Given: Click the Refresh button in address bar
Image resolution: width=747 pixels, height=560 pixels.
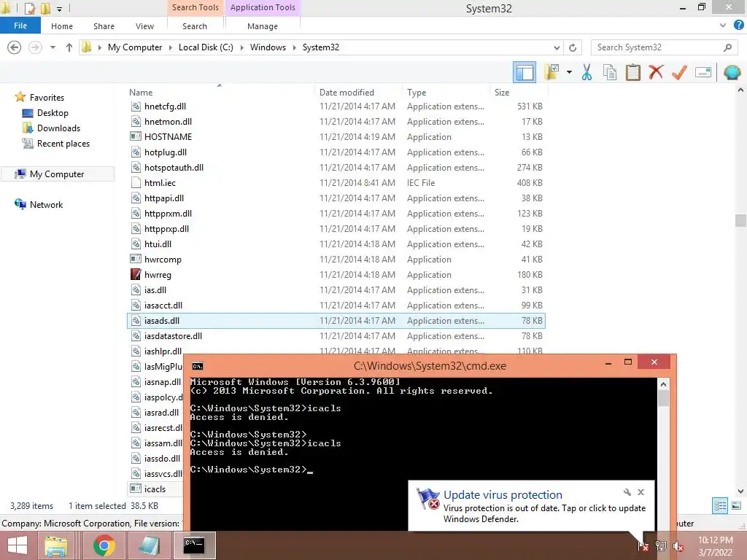Looking at the screenshot, I should (573, 47).
